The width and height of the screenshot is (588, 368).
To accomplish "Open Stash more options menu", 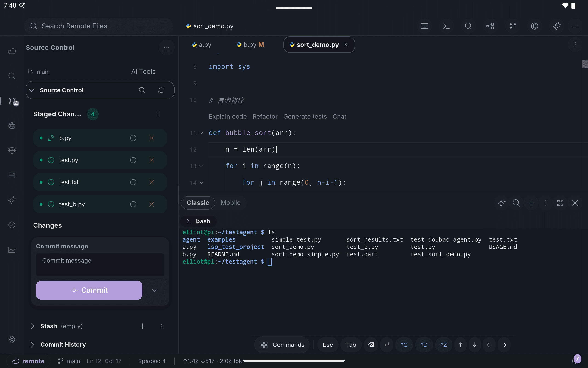I will tap(161, 326).
